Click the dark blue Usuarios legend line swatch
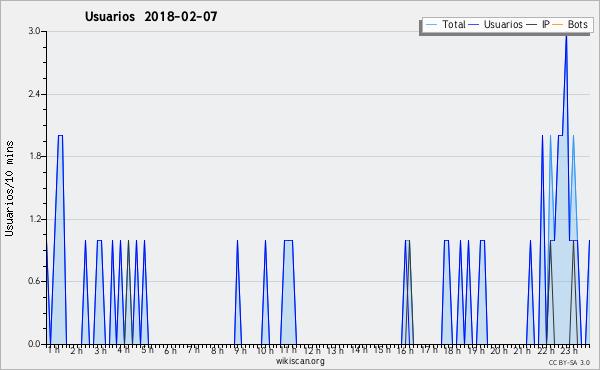Viewport: 600px width, 370px height. [474, 25]
